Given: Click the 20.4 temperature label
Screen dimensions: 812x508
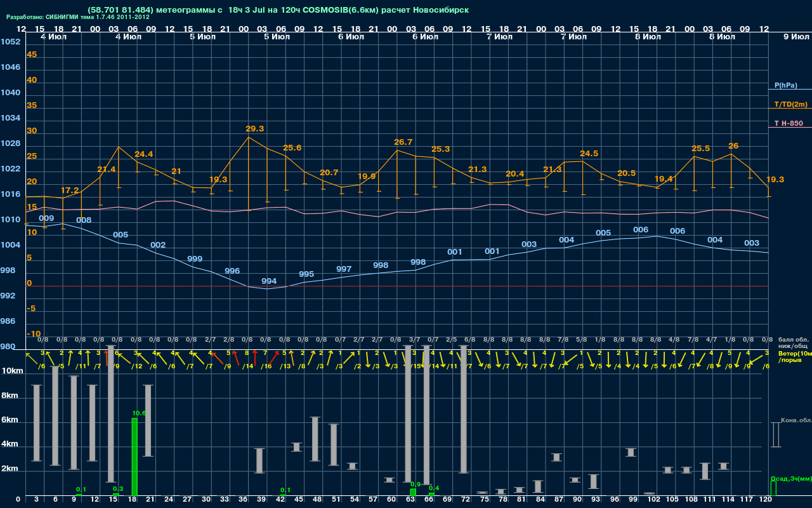Looking at the screenshot, I should coord(514,174).
